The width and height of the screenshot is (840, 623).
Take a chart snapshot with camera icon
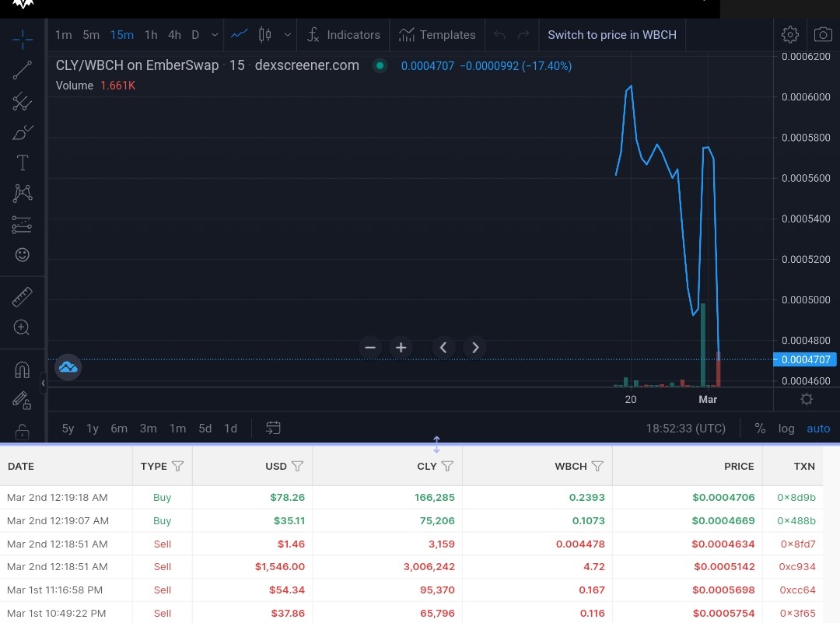click(823, 35)
